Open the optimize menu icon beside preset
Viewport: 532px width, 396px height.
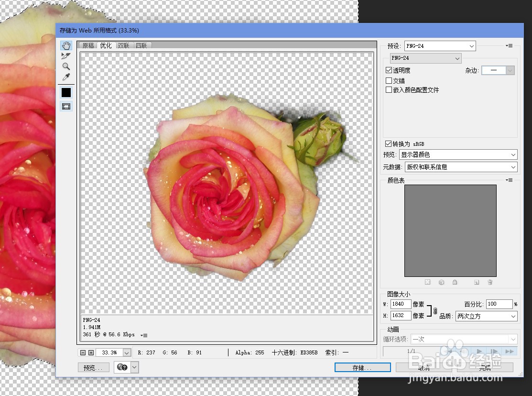pyautogui.click(x=509, y=45)
